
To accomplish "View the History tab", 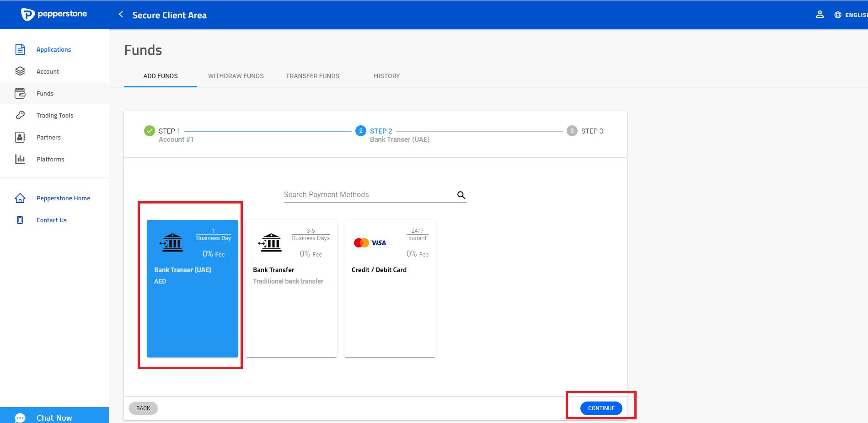I will [x=386, y=76].
